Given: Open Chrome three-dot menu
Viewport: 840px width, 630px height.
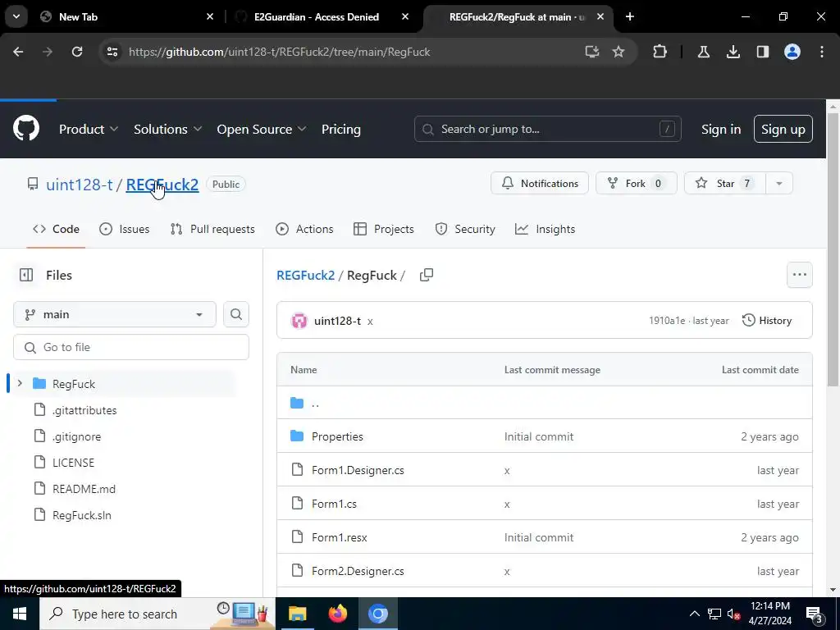Looking at the screenshot, I should (822, 52).
